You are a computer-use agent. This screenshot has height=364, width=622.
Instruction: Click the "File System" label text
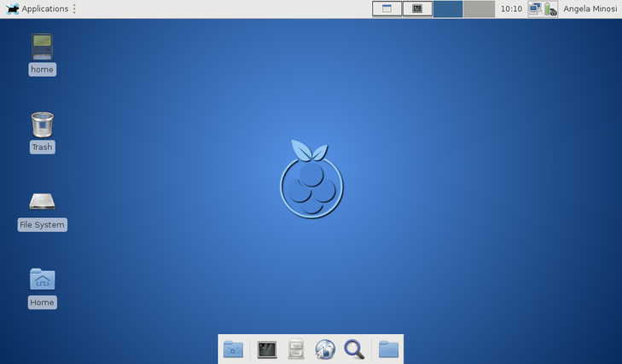click(42, 225)
